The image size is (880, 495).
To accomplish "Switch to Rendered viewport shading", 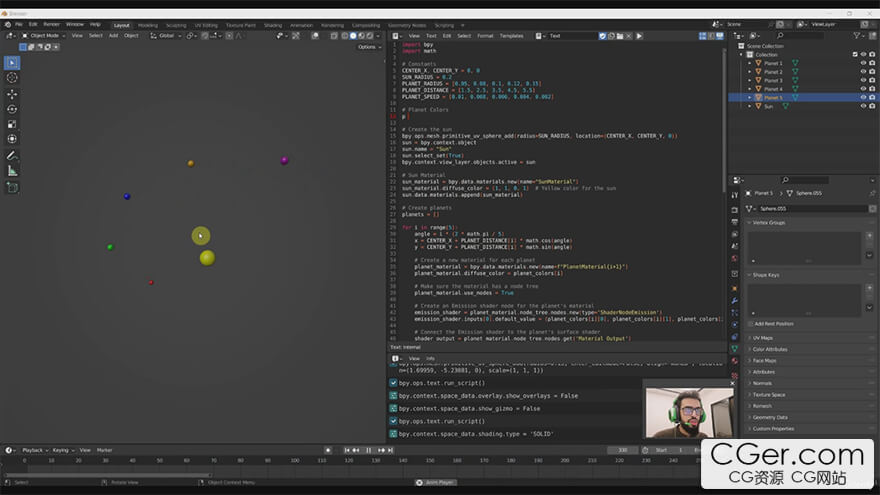I will pos(370,36).
